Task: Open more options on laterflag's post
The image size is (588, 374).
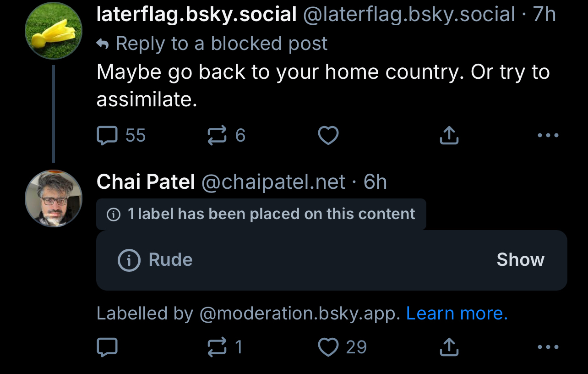Action: tap(548, 136)
